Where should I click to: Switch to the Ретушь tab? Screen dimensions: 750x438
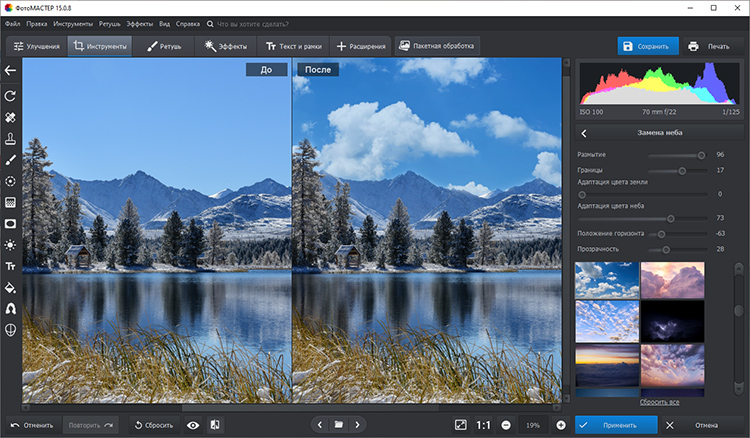coord(165,46)
